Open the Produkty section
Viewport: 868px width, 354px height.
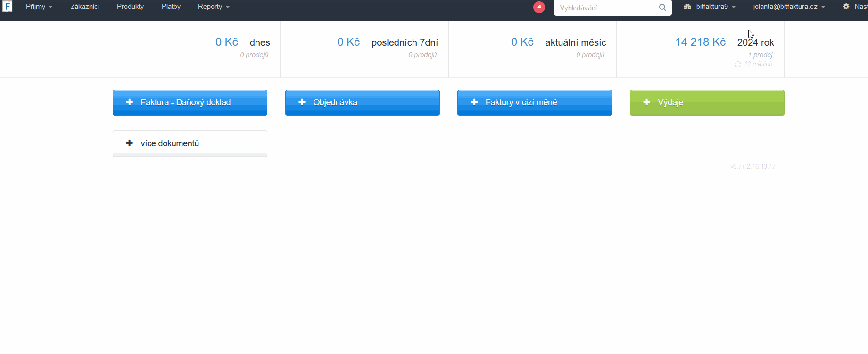coord(130,7)
